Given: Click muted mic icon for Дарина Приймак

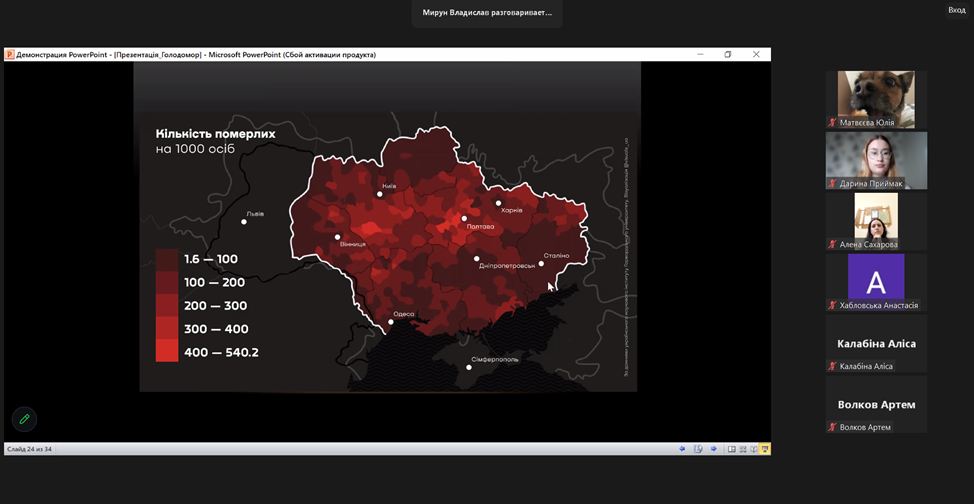Looking at the screenshot, I should click(x=832, y=184).
